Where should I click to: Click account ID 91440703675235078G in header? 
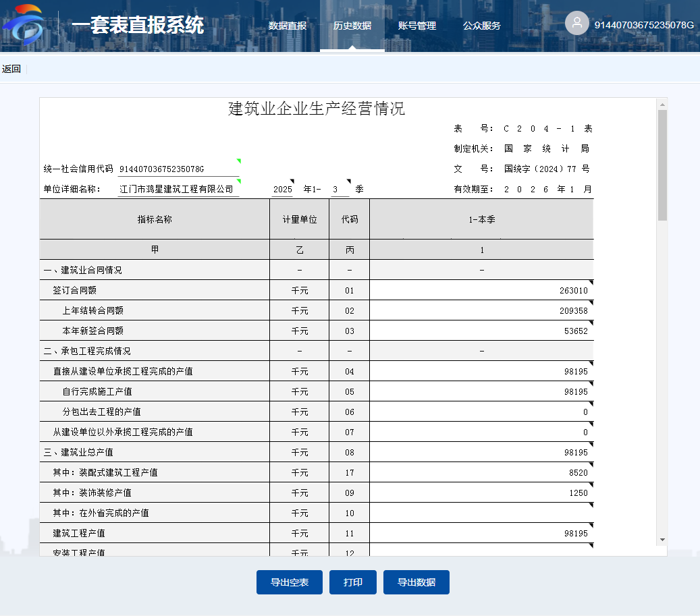pyautogui.click(x=643, y=25)
